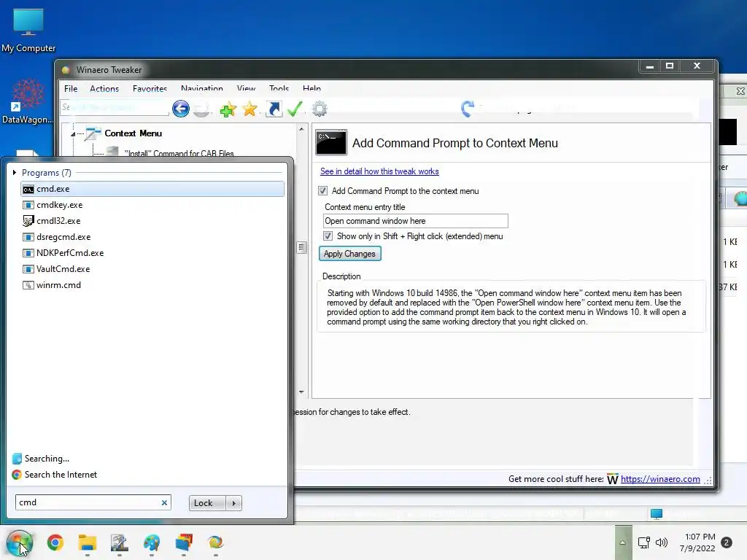Launch Chrome from the taskbar
Screen dimensions: 747x560
coord(55,542)
